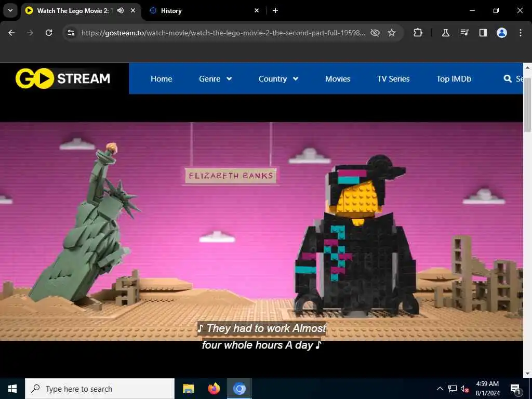
Task: Open the Extensions puzzle icon
Action: click(418, 33)
